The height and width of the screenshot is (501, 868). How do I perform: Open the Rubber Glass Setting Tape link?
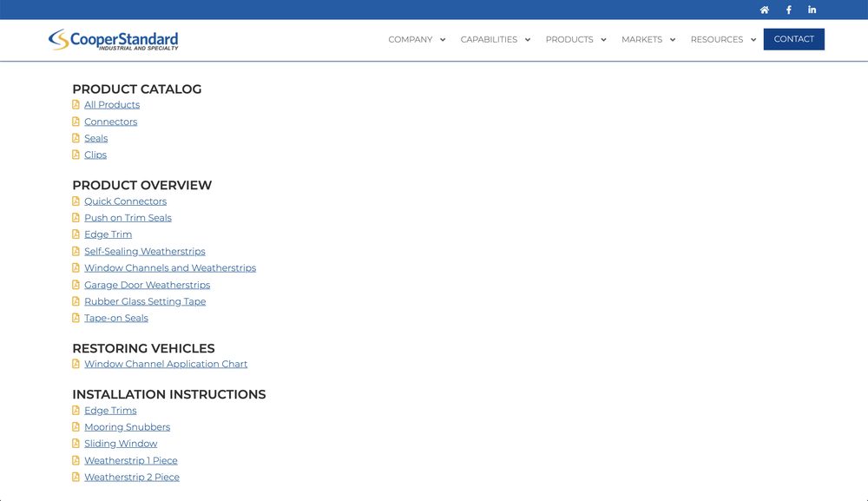point(145,301)
